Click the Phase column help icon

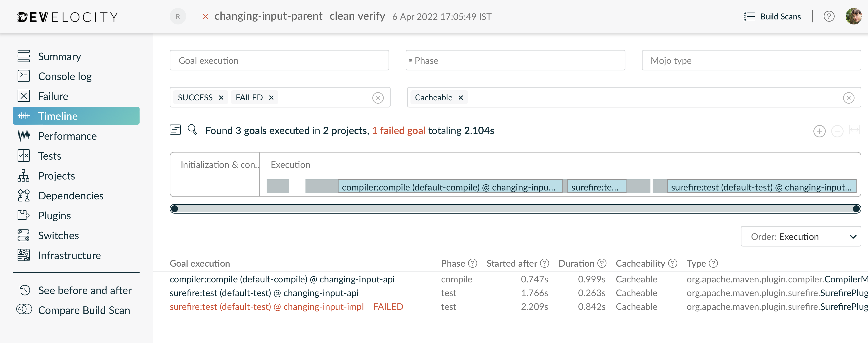click(x=473, y=263)
